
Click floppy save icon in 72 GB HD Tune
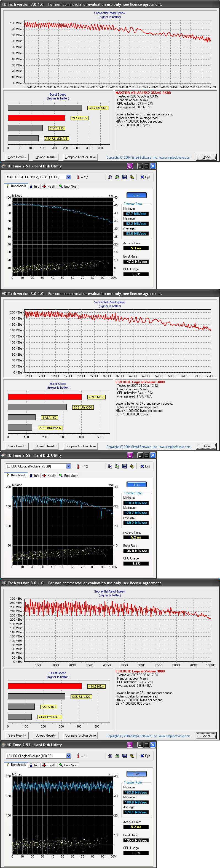point(125,466)
